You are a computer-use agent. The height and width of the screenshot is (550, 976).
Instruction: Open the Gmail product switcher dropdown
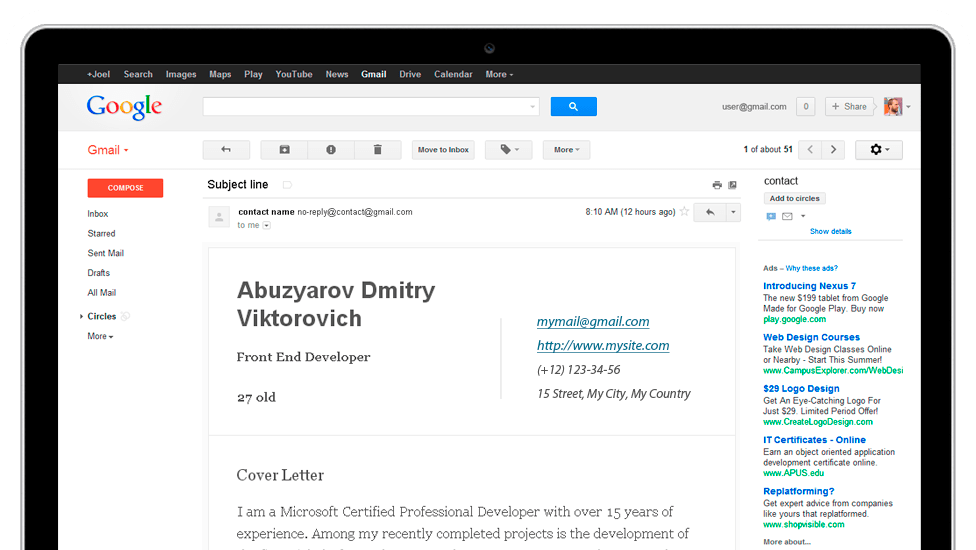[x=108, y=150]
